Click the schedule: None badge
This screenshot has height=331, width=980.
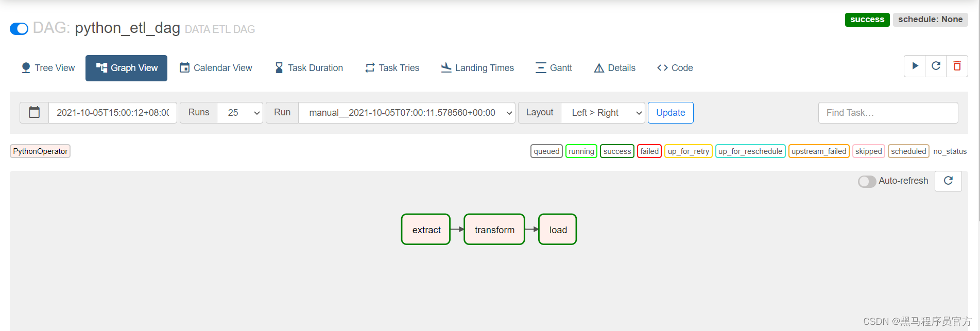931,20
